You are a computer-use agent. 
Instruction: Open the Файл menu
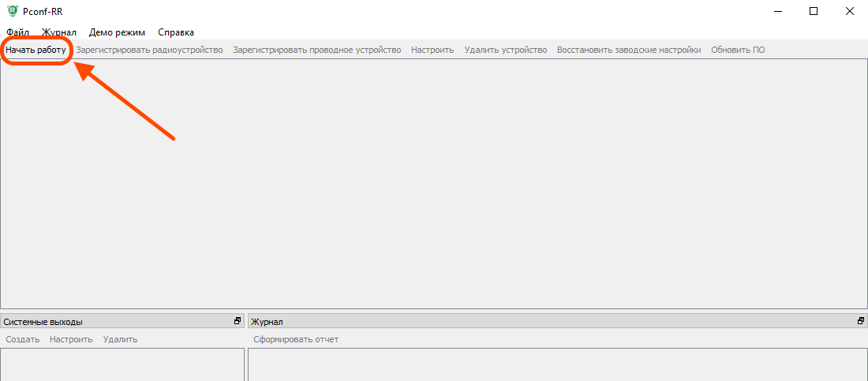17,32
